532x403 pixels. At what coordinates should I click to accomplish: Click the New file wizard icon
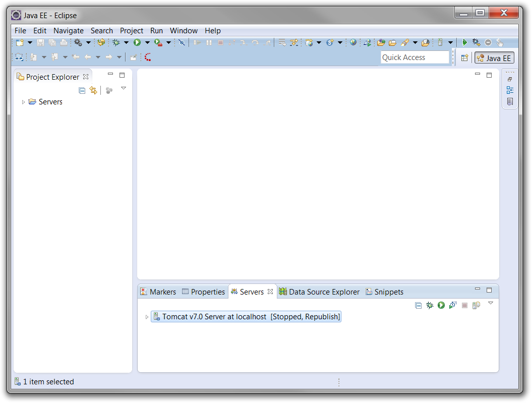tap(20, 43)
